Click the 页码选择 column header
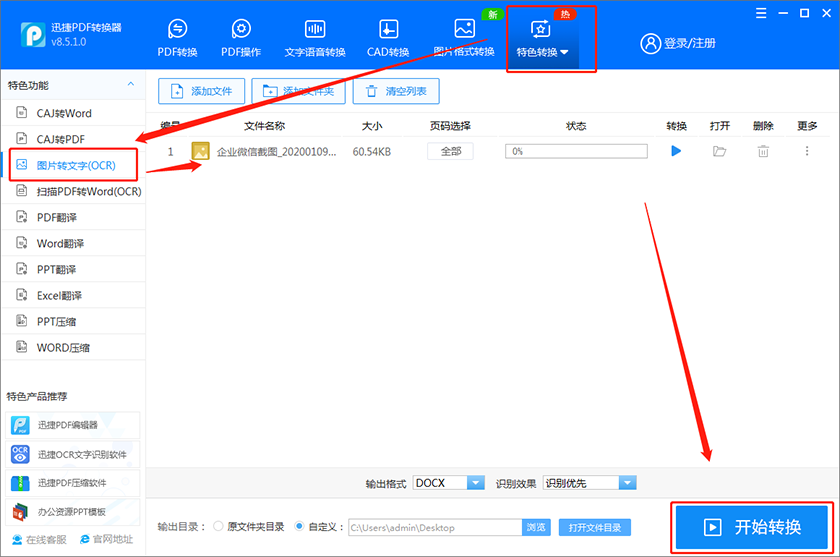 (x=450, y=126)
